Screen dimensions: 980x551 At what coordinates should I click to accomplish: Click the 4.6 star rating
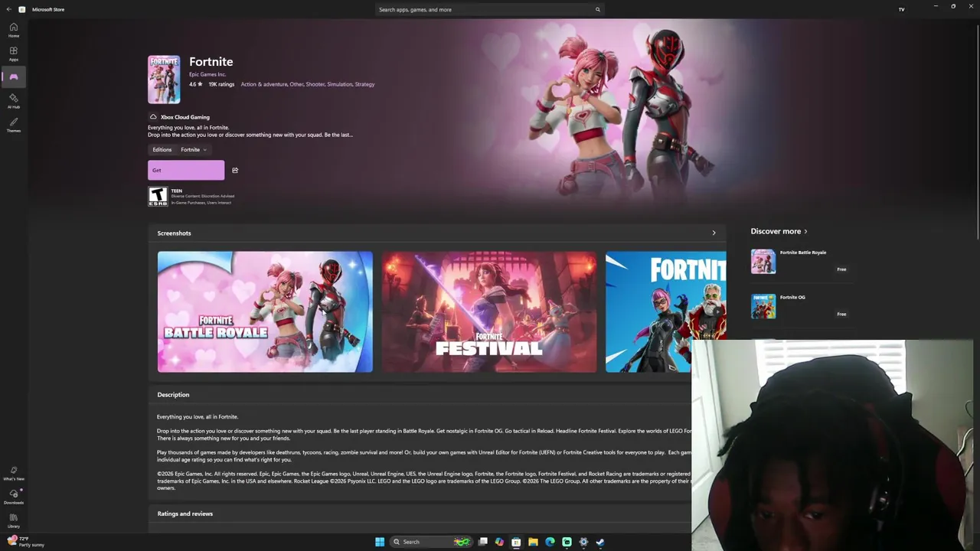tap(196, 84)
